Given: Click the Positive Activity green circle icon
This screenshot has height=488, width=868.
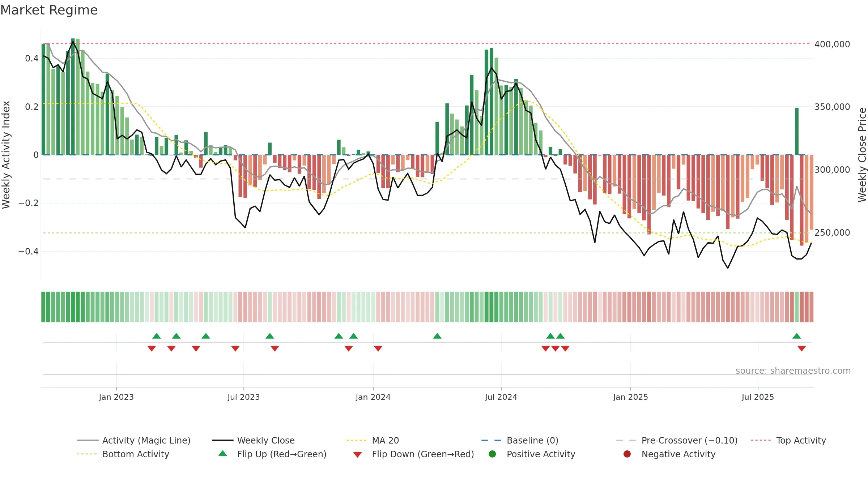Looking at the screenshot, I should click(x=492, y=454).
